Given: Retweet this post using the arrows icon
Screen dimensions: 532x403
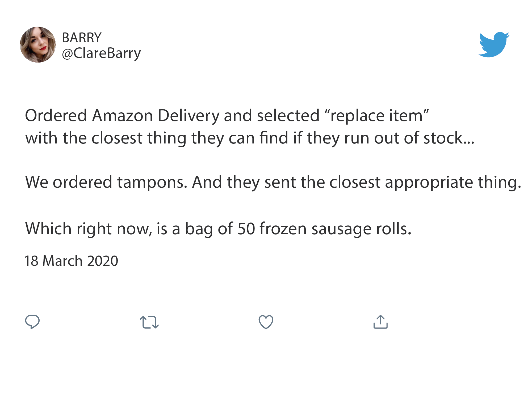Looking at the screenshot, I should (x=149, y=322).
